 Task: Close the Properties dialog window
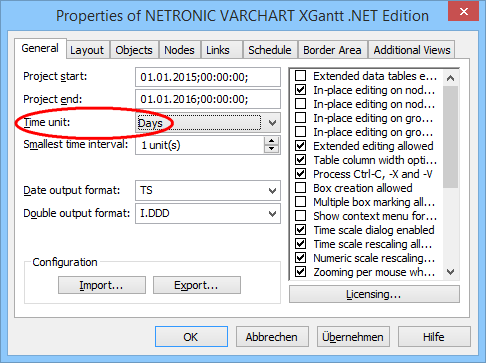click(464, 12)
